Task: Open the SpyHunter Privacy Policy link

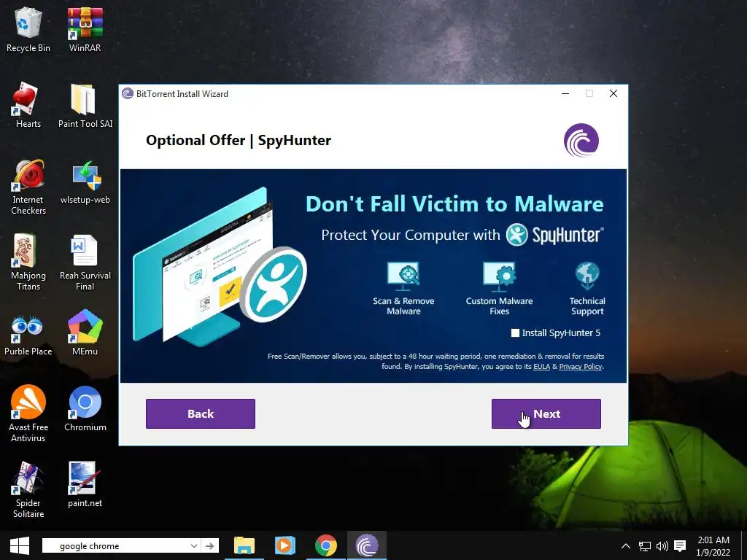Action: (x=581, y=367)
